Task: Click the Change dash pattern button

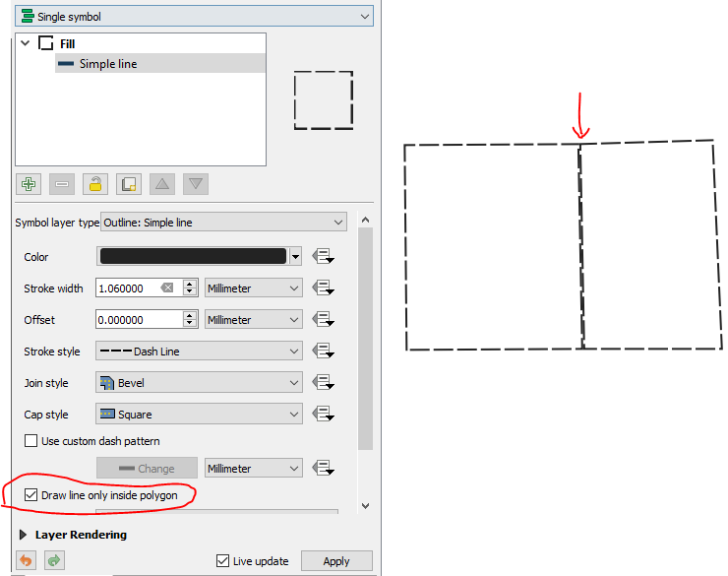Action: coord(147,469)
